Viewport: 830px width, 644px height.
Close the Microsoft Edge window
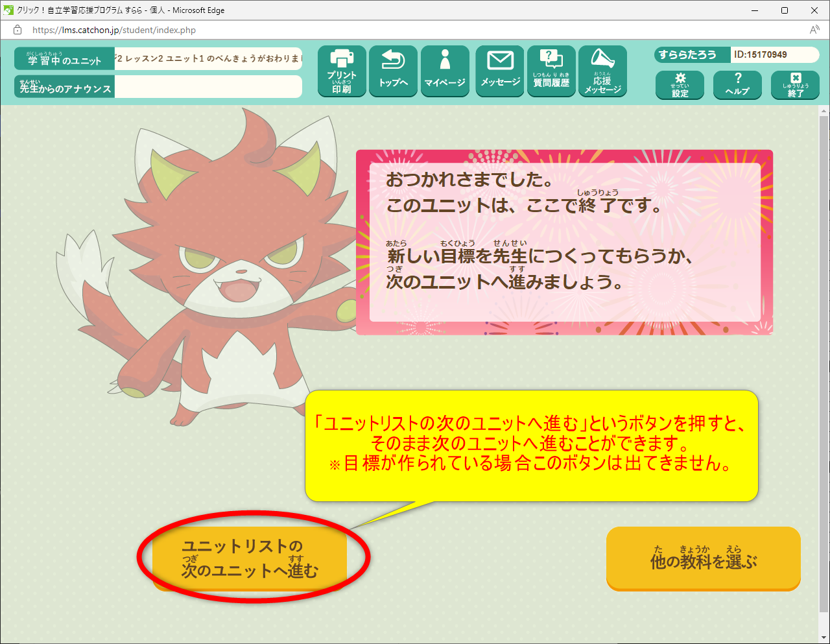pos(814,10)
